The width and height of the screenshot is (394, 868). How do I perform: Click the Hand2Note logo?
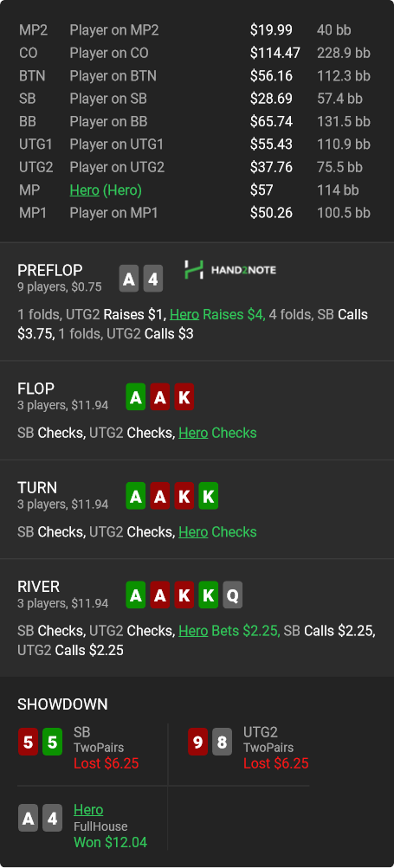click(x=230, y=270)
